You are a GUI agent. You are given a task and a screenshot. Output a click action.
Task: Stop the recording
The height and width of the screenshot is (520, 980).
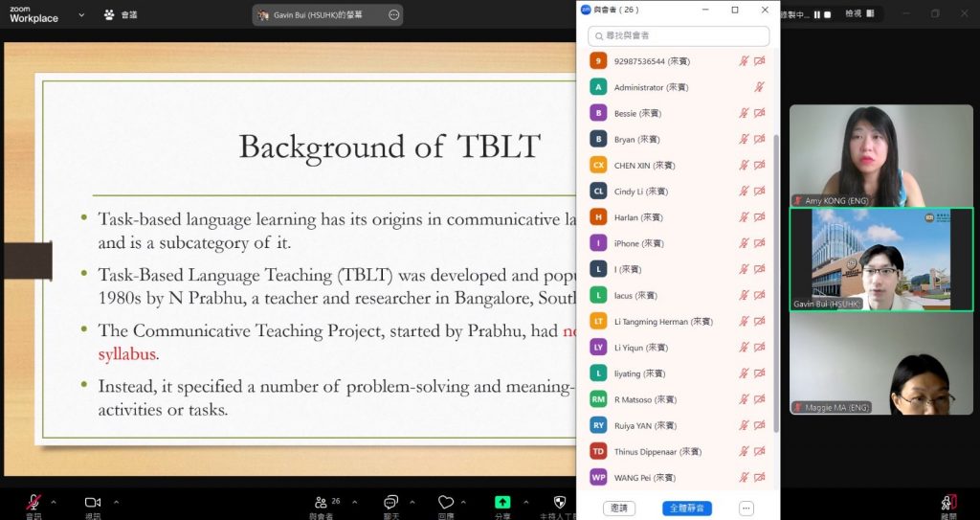coord(828,14)
